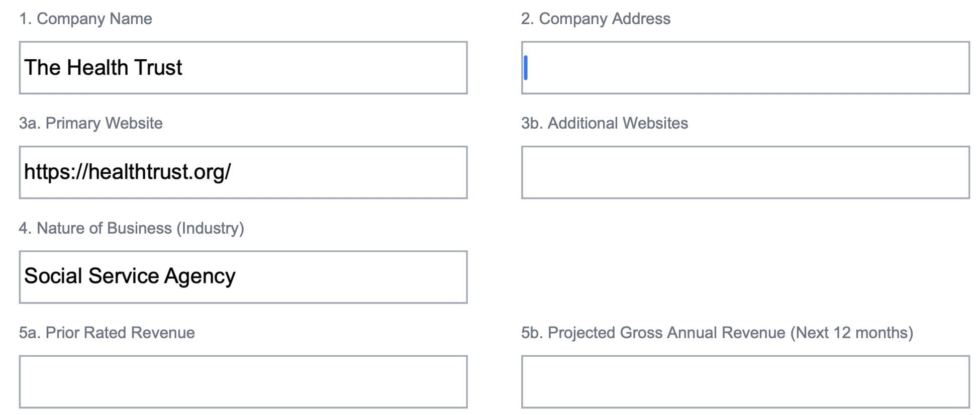This screenshot has height=415, width=980.
Task: Click the 'Social Service Agency' text
Action: point(130,276)
